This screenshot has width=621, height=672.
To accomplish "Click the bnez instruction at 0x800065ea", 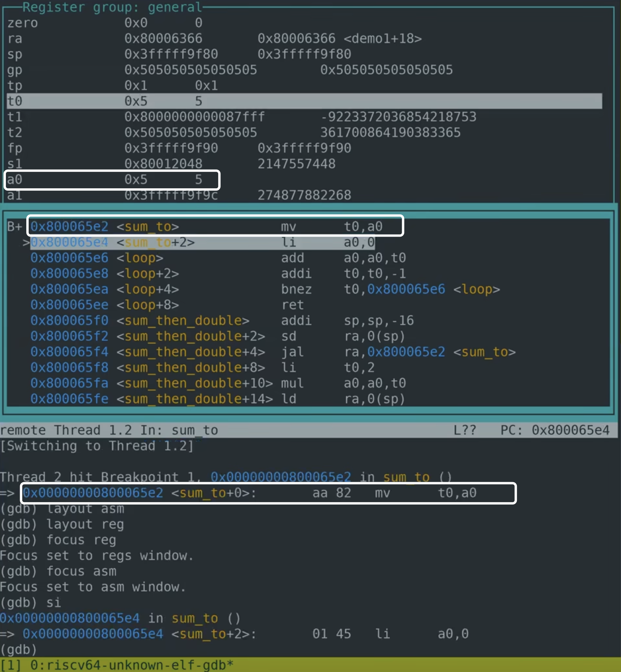I will tap(265, 289).
